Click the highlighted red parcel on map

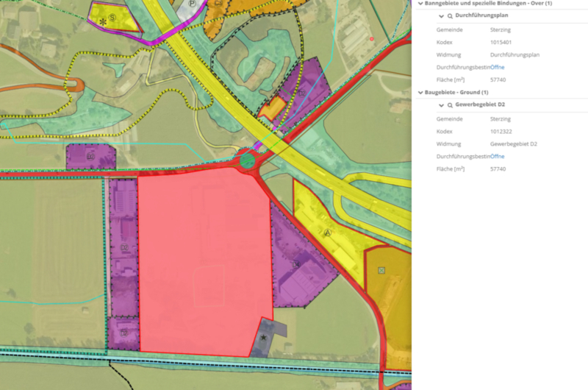[x=202, y=258]
